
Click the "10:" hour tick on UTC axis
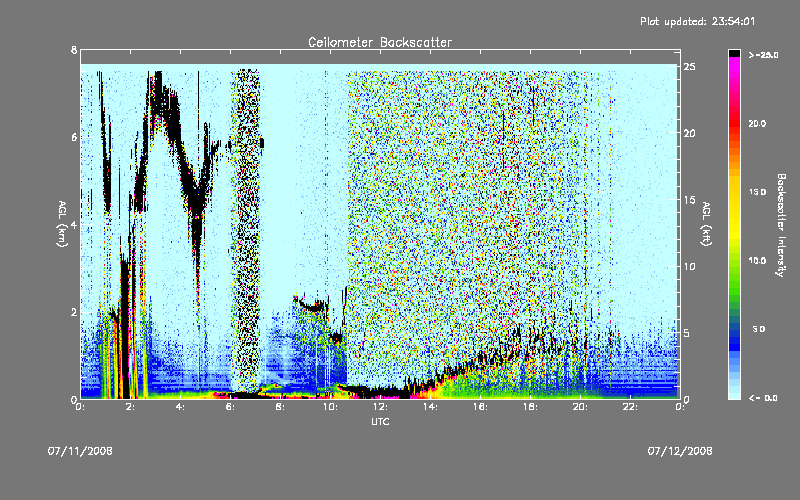pos(330,407)
